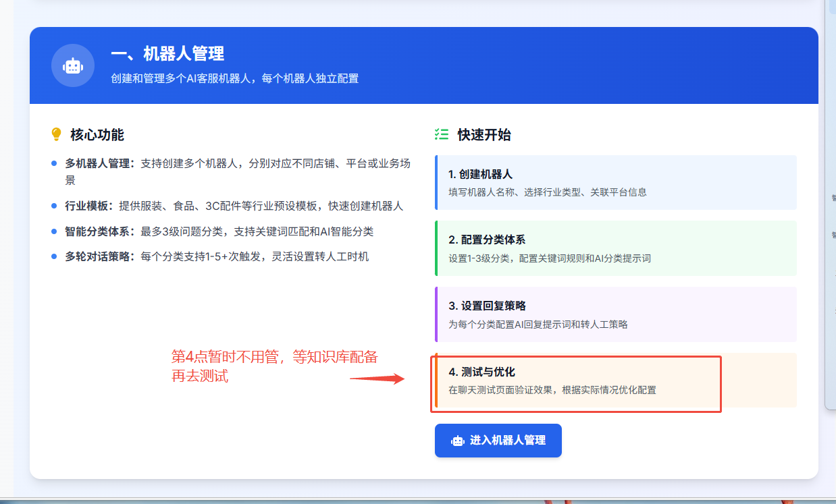
Task: Click the partially visible panel at the right edge
Action: (831, 202)
